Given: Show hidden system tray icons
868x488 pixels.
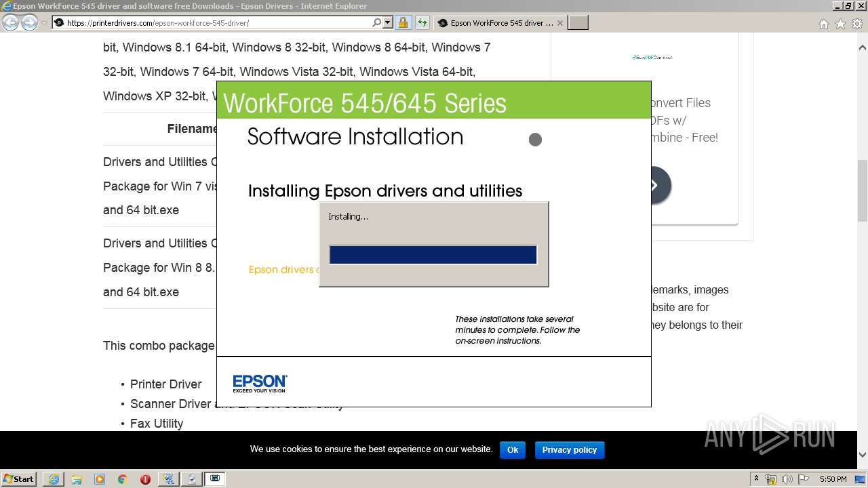Looking at the screenshot, I should (756, 479).
